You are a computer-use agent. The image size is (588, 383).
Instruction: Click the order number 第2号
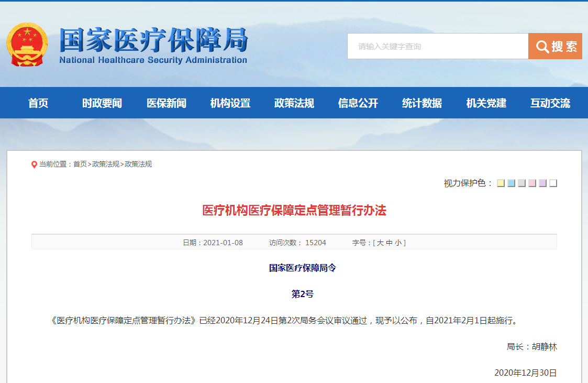[303, 294]
